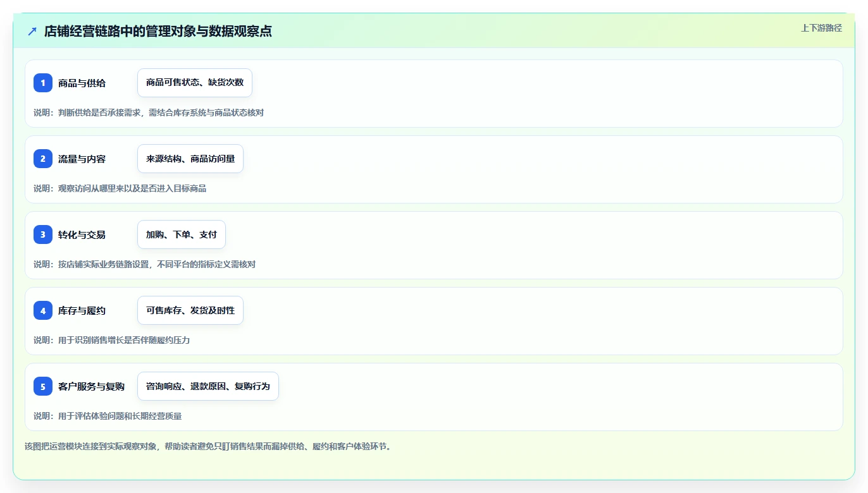This screenshot has width=868, height=493.
Task: Select the 来源结构、商品访问量 chip
Action: [x=190, y=159]
